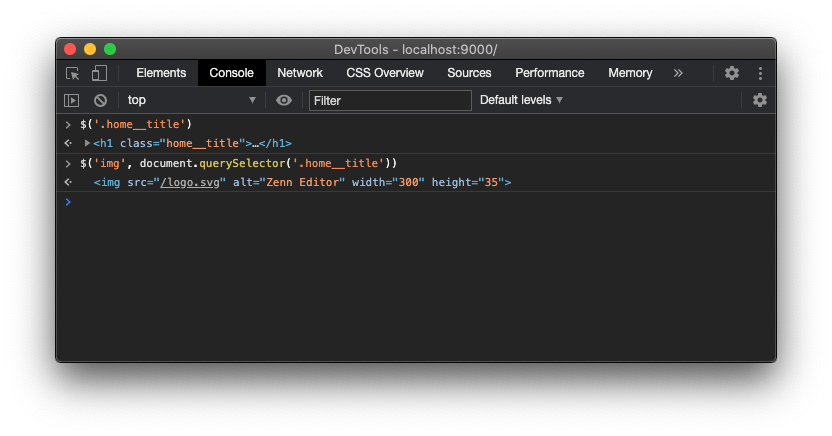Viewport: 832px width, 436px height.
Task: Expand the h1 home__title element
Action: coord(88,143)
